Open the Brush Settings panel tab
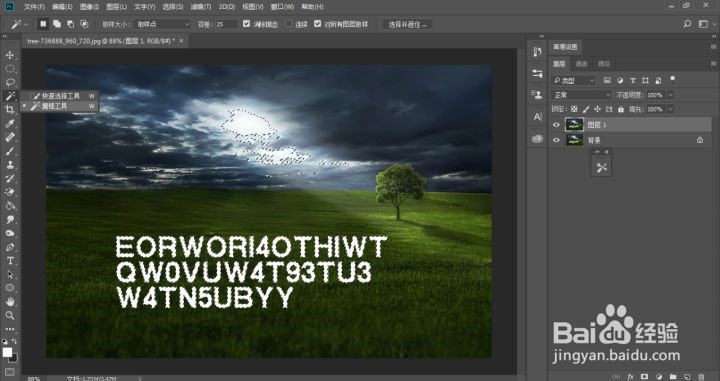Viewport: 720px width, 381px height. pyautogui.click(x=565, y=47)
